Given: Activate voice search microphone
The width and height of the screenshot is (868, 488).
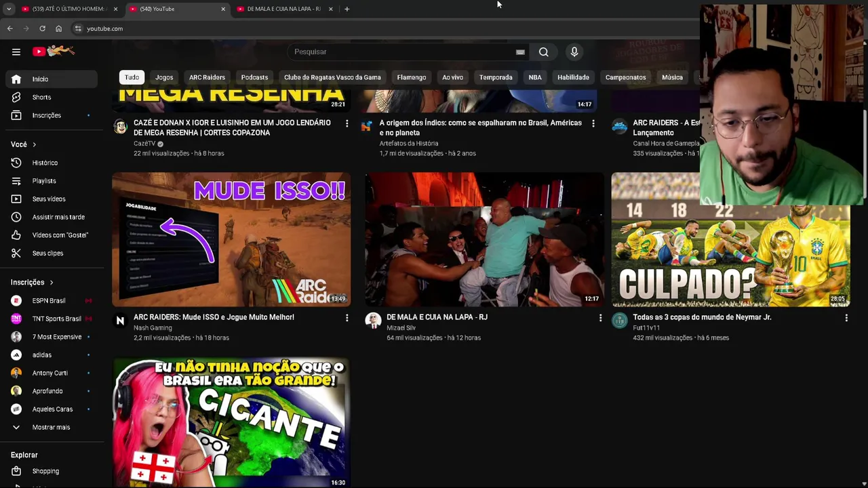Looking at the screenshot, I should 574,52.
